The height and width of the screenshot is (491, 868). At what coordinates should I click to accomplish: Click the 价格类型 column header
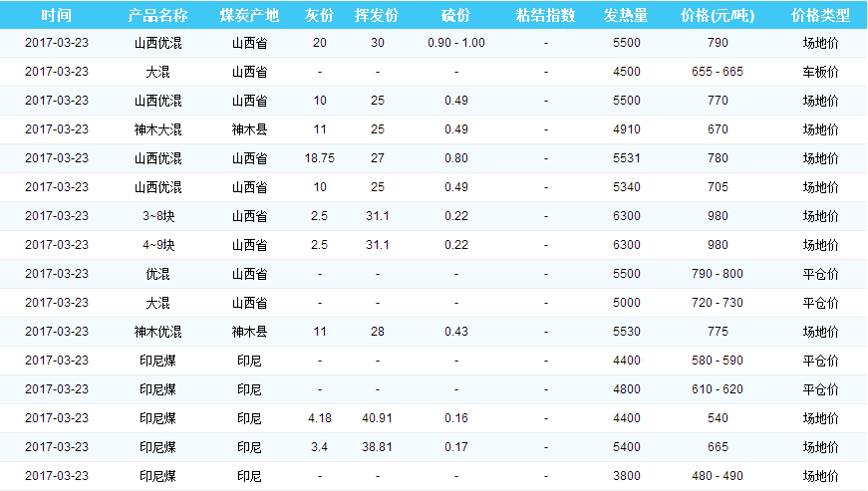point(820,16)
